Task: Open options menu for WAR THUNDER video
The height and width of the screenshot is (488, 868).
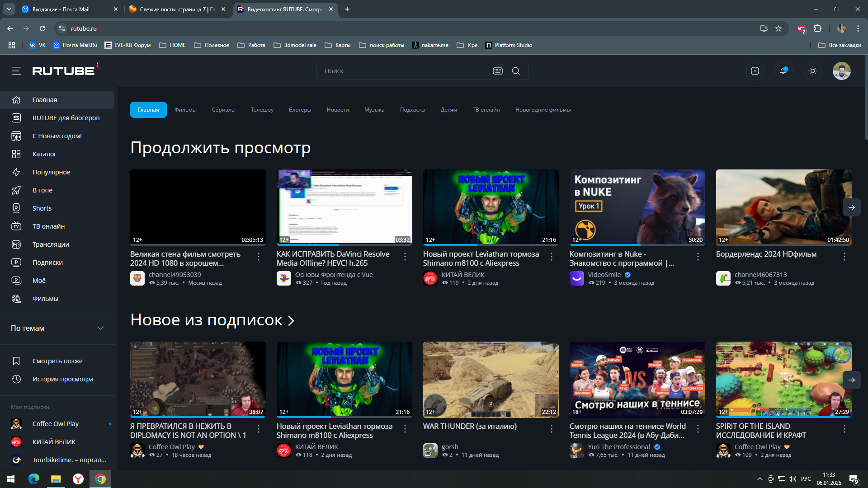Action: 551,429
